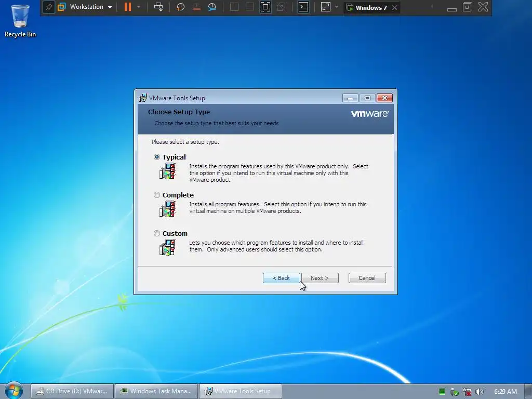Take a snapshot of the VM
Image resolution: width=532 pixels, height=399 pixels.
point(180,7)
